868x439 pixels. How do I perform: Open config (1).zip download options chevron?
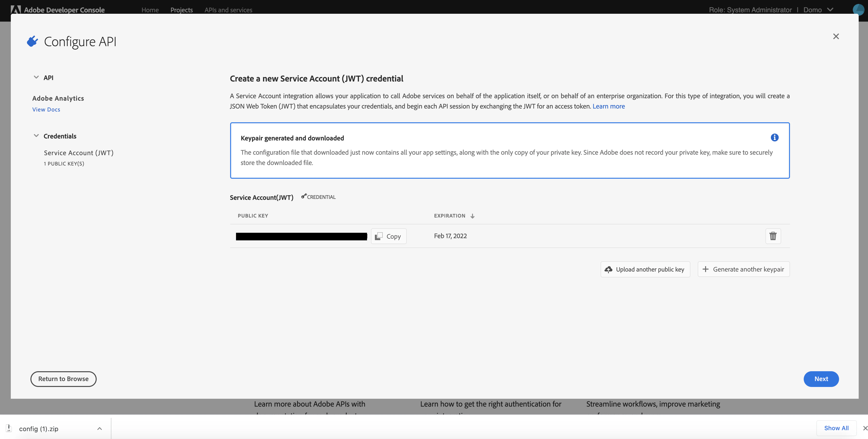point(99,428)
